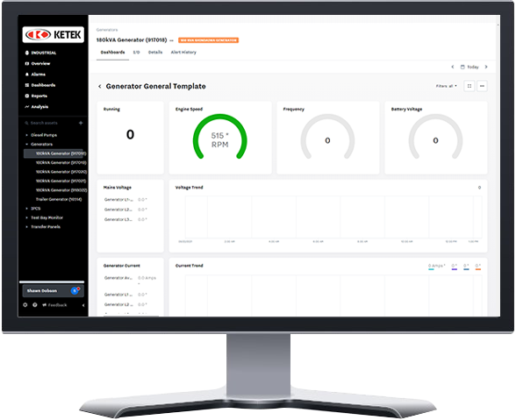Select 180kVA Generator (918022) in tree
Screen dimensions: 516x420
[61, 190]
